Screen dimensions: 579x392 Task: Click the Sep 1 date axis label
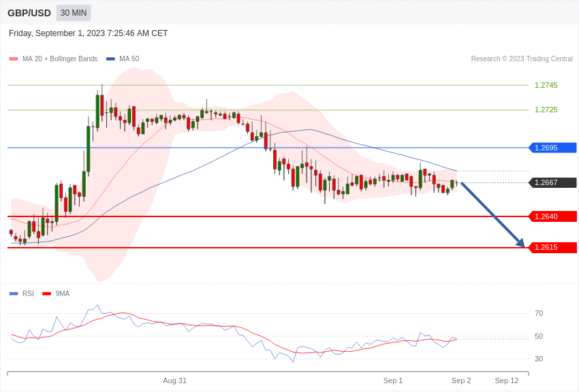click(x=393, y=381)
